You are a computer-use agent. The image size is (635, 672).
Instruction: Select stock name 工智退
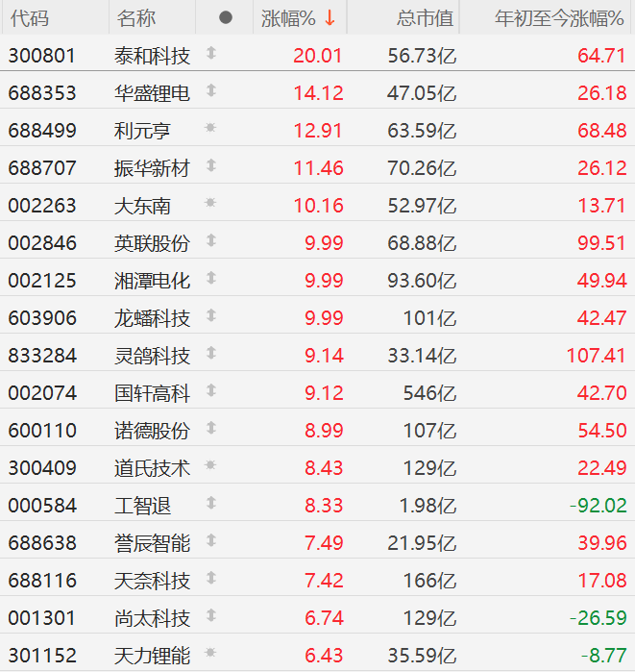[x=142, y=506]
